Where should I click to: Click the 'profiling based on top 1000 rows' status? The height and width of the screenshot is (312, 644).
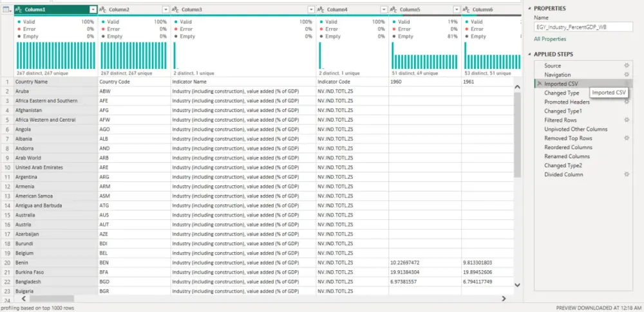37,308
